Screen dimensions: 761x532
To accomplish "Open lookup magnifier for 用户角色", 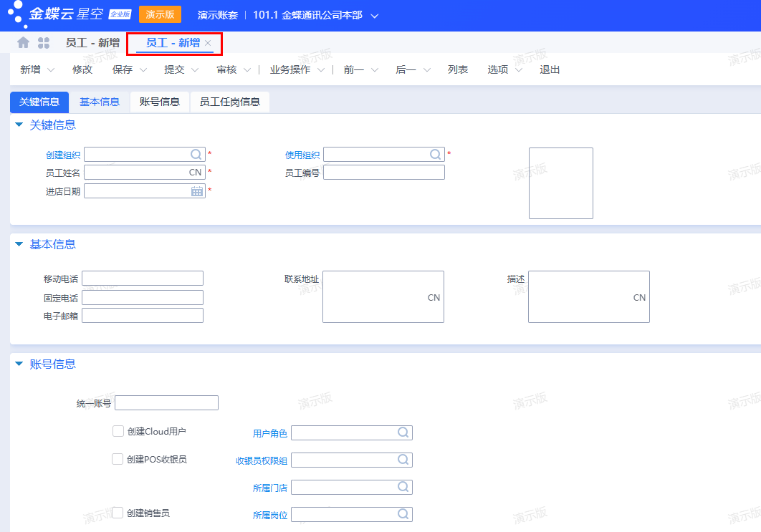I will coord(403,432).
